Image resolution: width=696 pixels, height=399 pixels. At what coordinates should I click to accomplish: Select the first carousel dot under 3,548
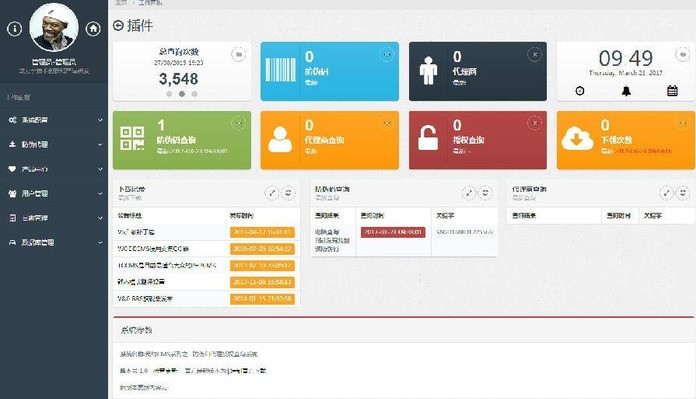point(169,94)
